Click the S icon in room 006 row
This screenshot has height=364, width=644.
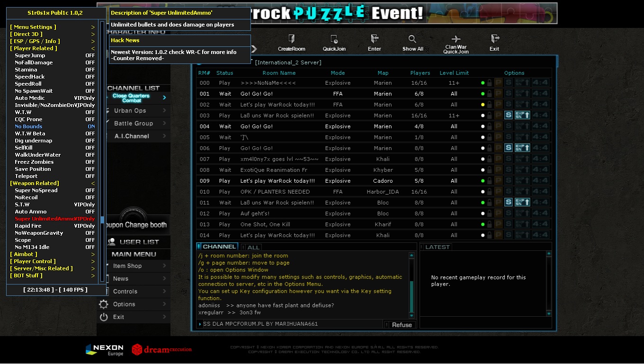coord(509,148)
